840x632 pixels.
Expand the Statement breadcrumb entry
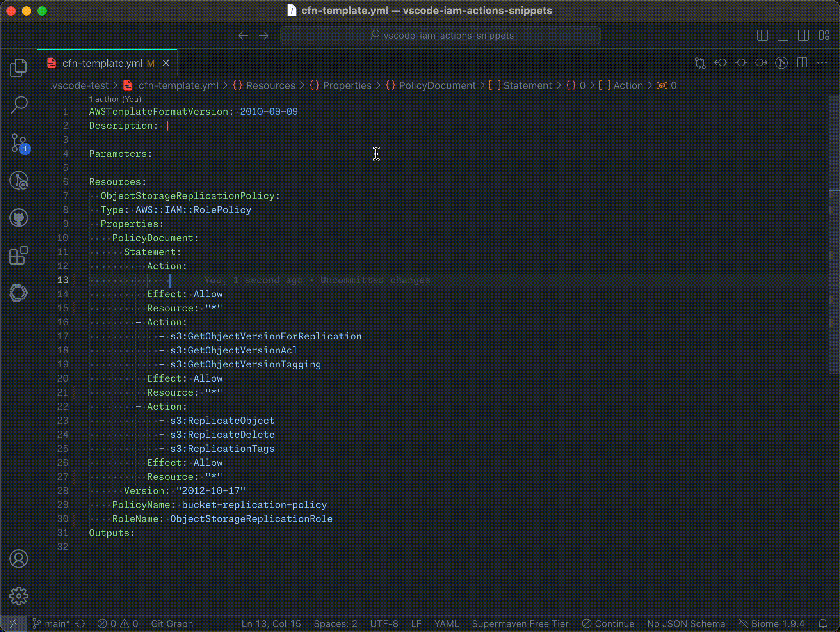coord(527,85)
